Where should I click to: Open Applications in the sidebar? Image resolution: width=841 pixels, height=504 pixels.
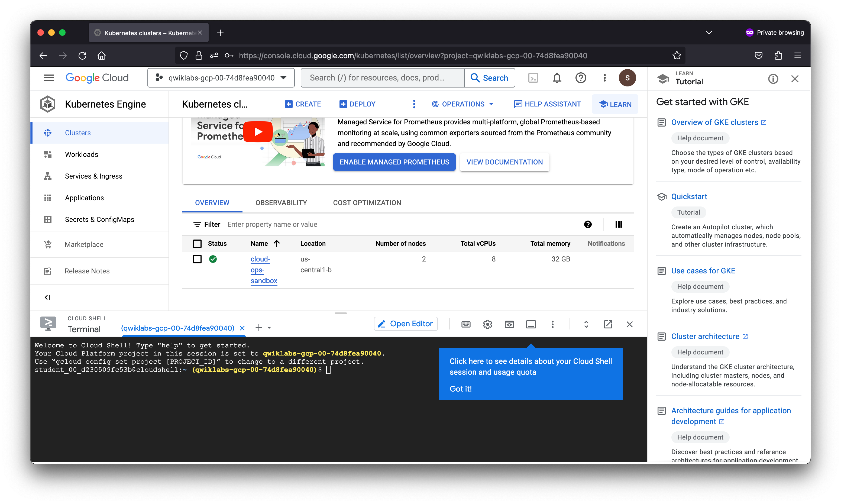99,198
